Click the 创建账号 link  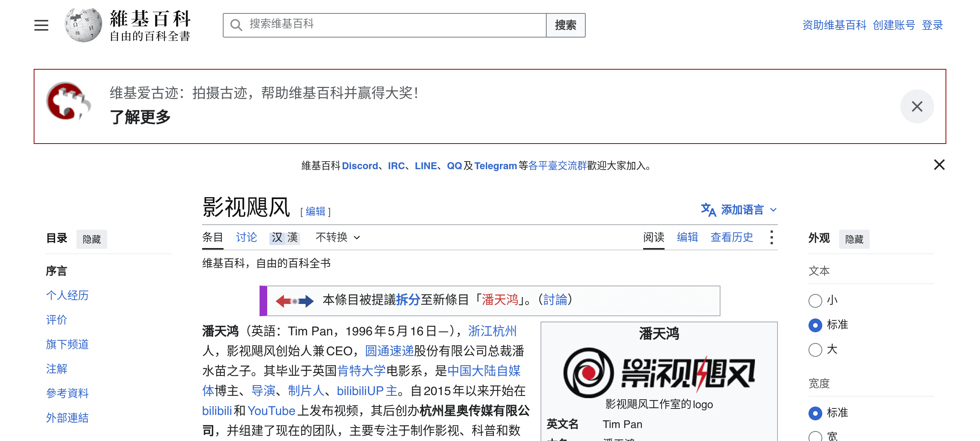coord(894,25)
